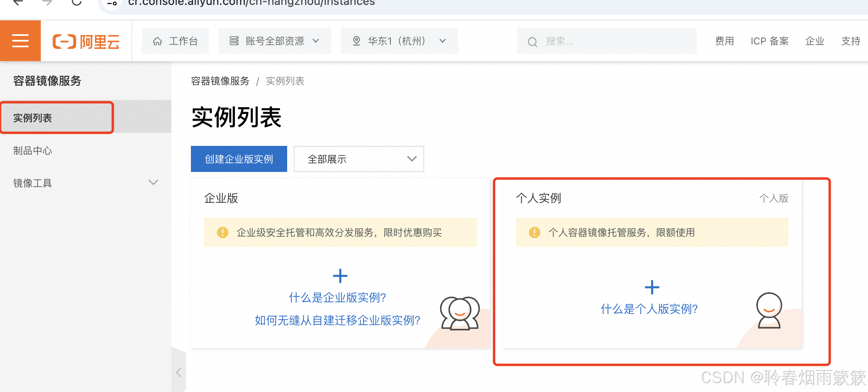This screenshot has height=392, width=868.
Task: Expand the 华东1（杭州） region selector
Action: 399,41
